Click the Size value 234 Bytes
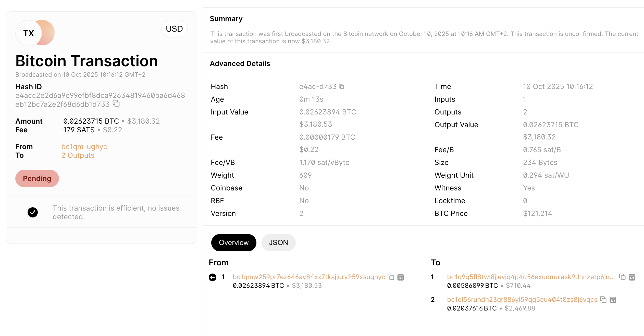Viewport: 644px width, 336px height. [x=540, y=162]
